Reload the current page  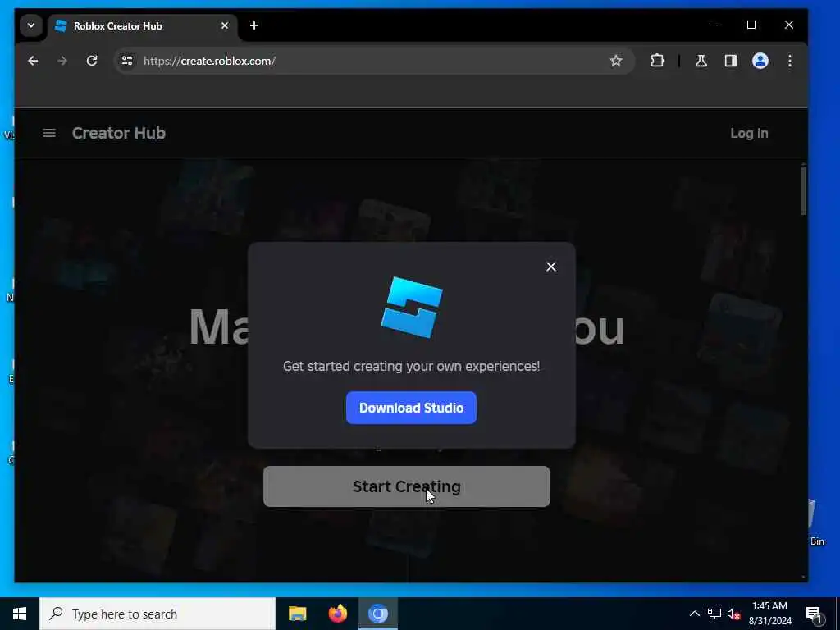click(x=92, y=61)
